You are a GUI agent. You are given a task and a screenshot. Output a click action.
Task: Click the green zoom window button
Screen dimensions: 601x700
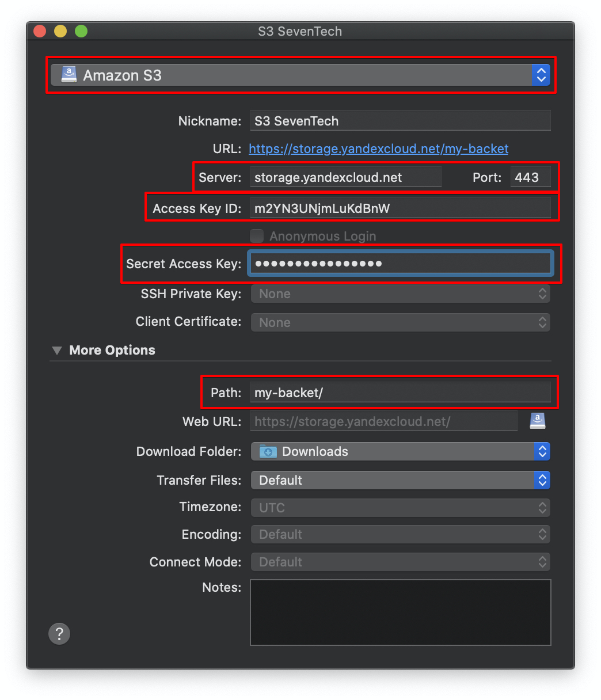[81, 31]
